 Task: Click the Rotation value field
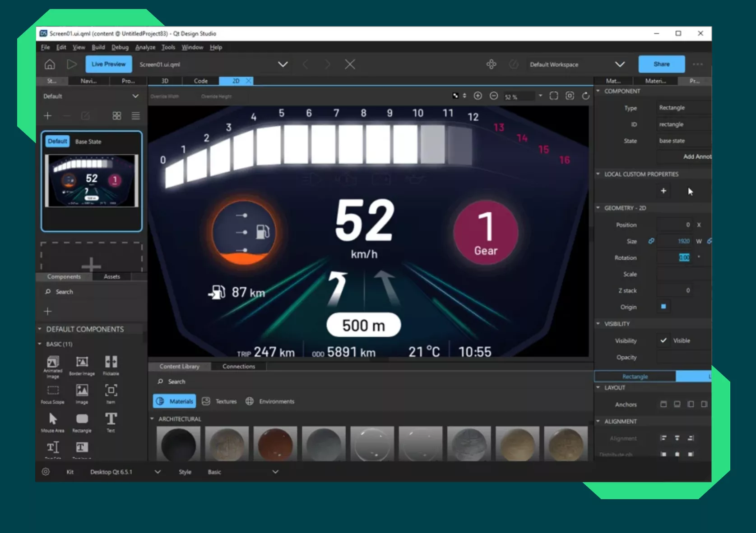click(674, 257)
